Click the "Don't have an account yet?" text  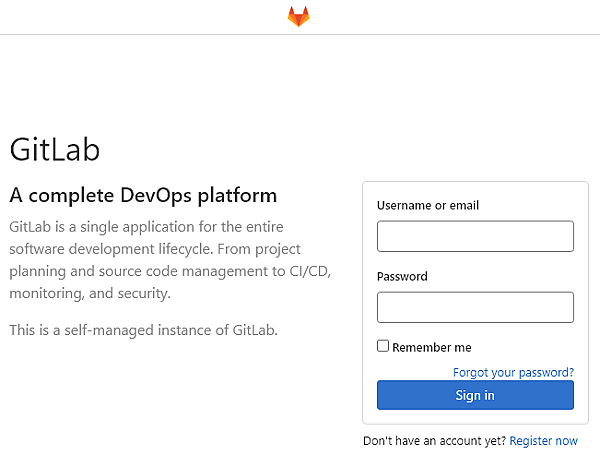[x=434, y=441]
